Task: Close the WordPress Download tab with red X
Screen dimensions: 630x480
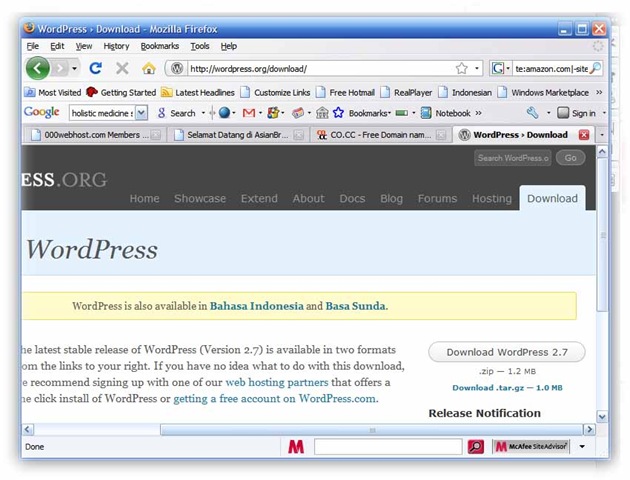Action: (x=584, y=135)
